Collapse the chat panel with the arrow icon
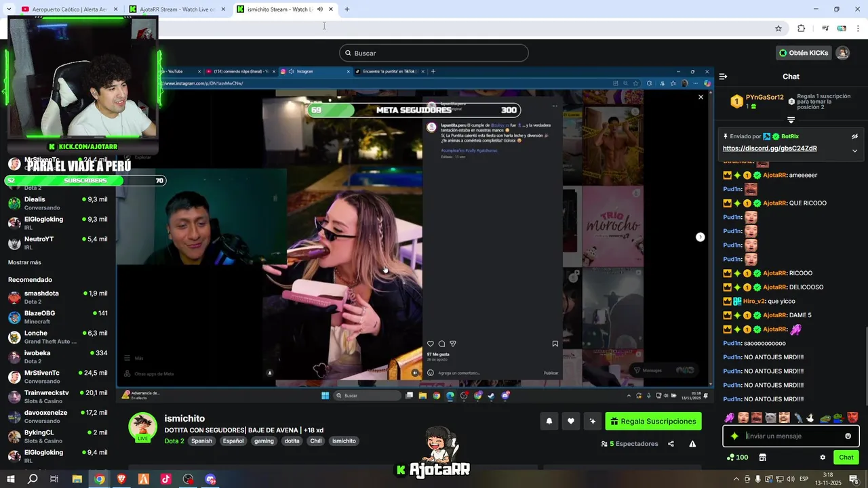The width and height of the screenshot is (868, 488). [723, 77]
